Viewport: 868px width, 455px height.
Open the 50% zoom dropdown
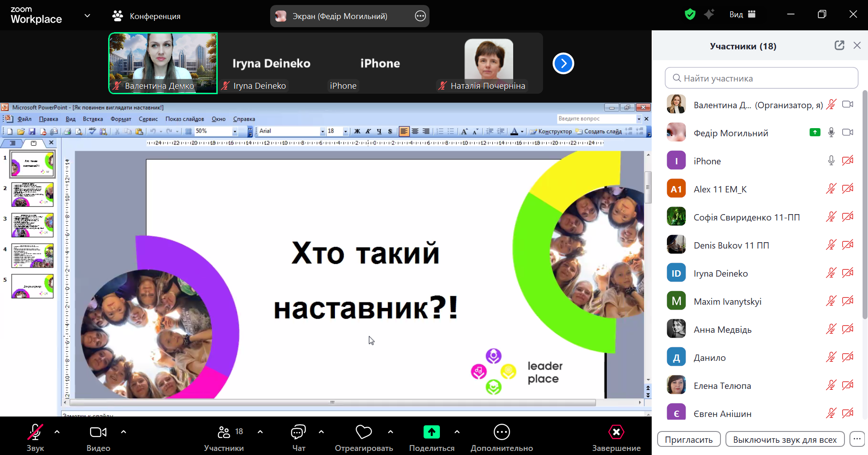click(235, 131)
